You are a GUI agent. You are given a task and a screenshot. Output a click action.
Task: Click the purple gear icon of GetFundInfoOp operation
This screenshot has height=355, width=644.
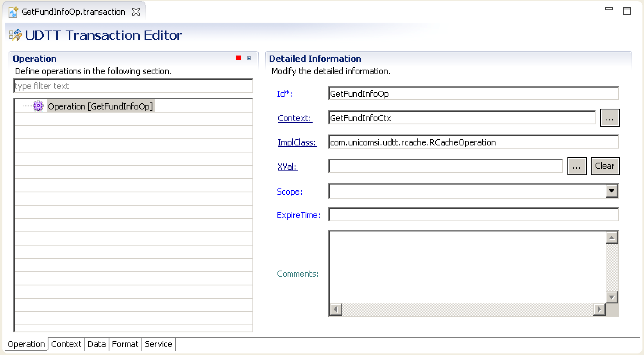[38, 106]
